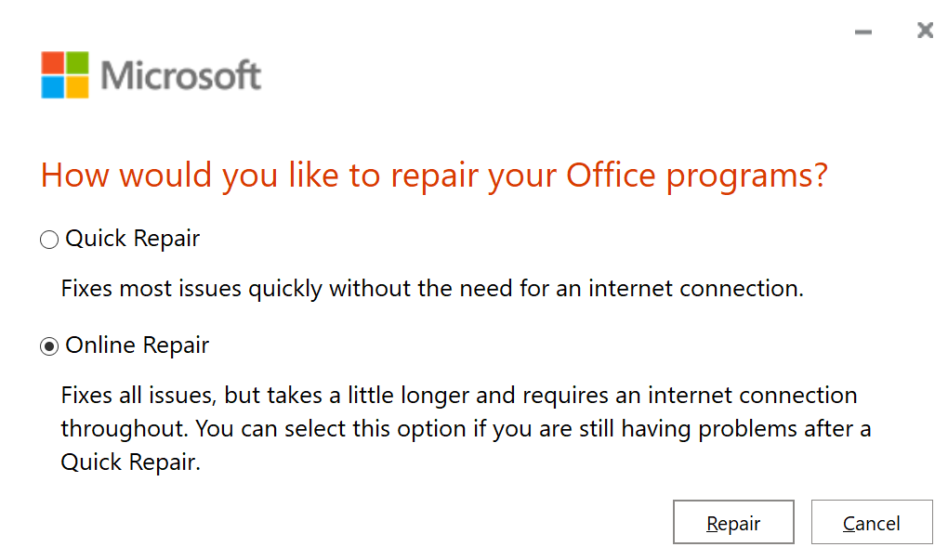Viewport: 948px width, 560px height.
Task: Cancel the Office repair dialog
Action: click(871, 524)
